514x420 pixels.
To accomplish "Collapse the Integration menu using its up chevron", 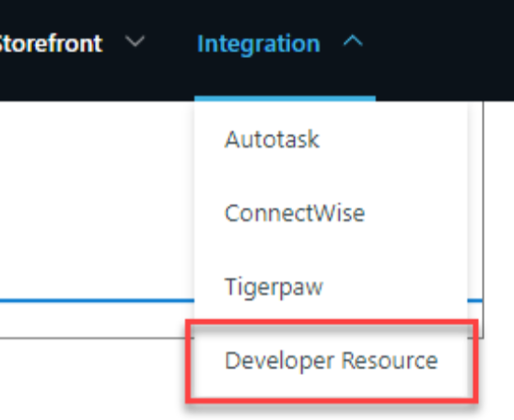I will click(x=353, y=41).
